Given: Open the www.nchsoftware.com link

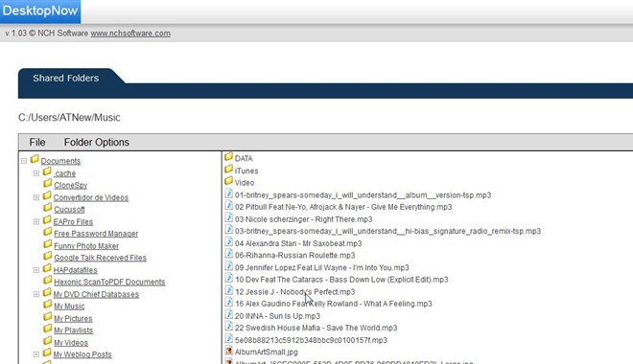Looking at the screenshot, I should tap(130, 34).
